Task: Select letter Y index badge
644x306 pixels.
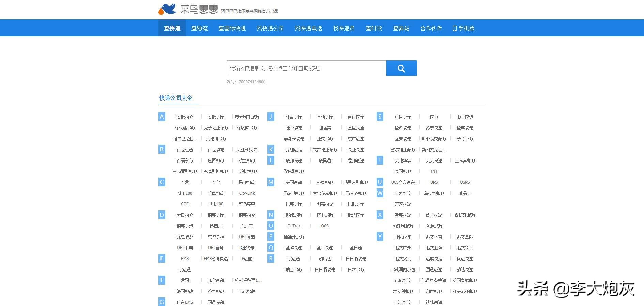Action: coord(380,237)
